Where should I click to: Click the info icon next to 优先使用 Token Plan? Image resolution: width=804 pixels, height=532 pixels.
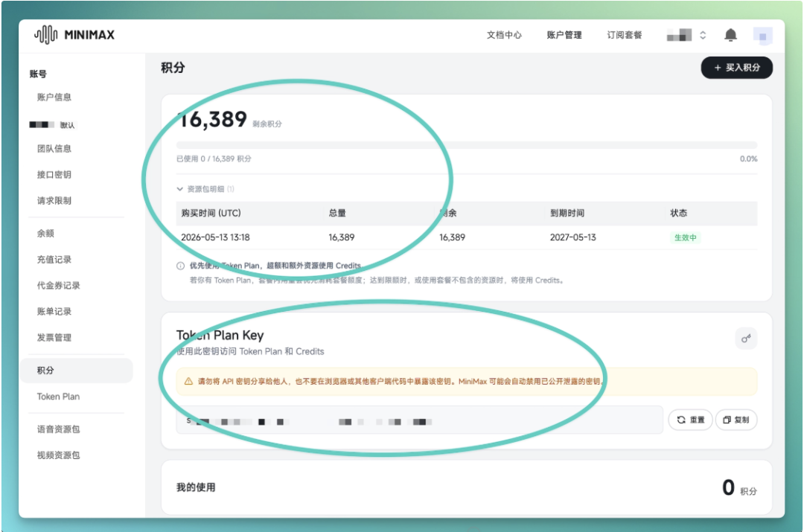(180, 266)
